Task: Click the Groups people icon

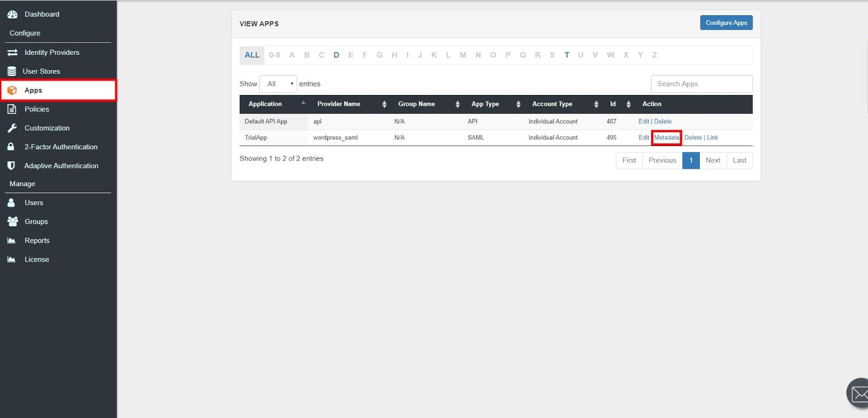Action: tap(12, 221)
